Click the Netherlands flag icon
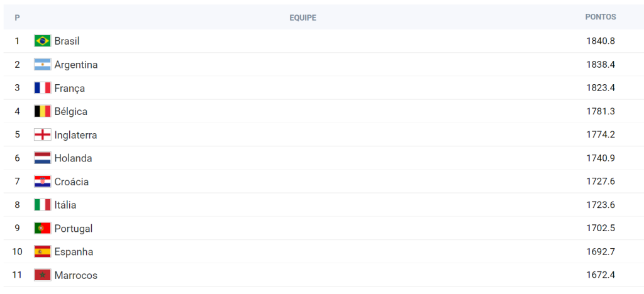The image size is (644, 294). tap(42, 158)
